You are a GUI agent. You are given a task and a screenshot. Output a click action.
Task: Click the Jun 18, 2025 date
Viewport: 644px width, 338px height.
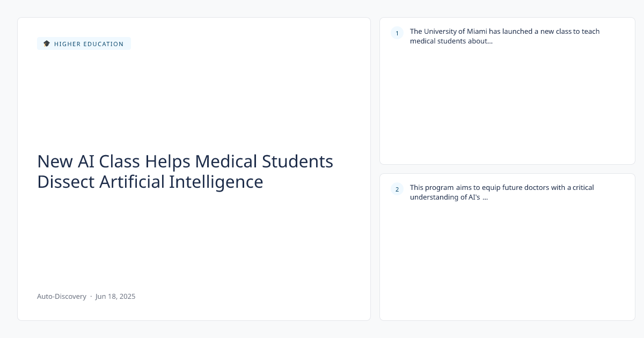click(115, 296)
